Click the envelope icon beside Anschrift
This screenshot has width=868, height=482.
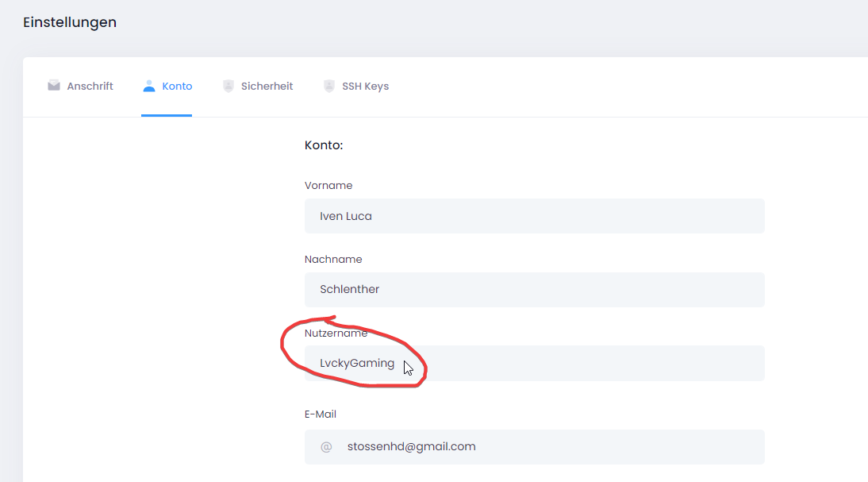pyautogui.click(x=54, y=86)
